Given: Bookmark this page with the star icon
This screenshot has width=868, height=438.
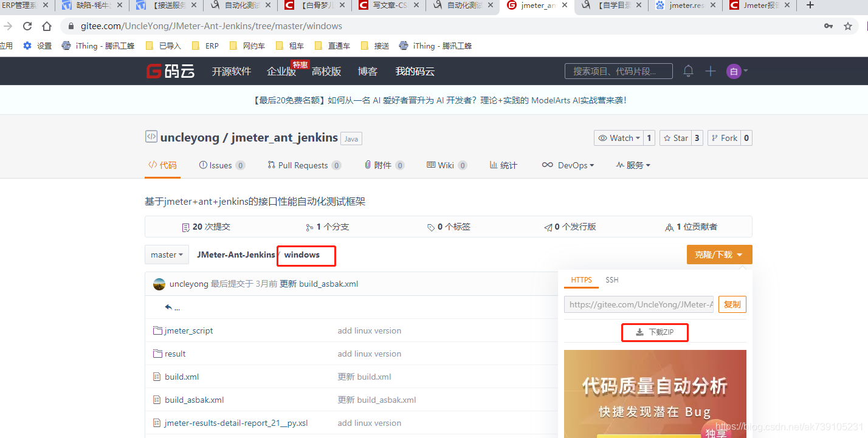Looking at the screenshot, I should point(848,26).
